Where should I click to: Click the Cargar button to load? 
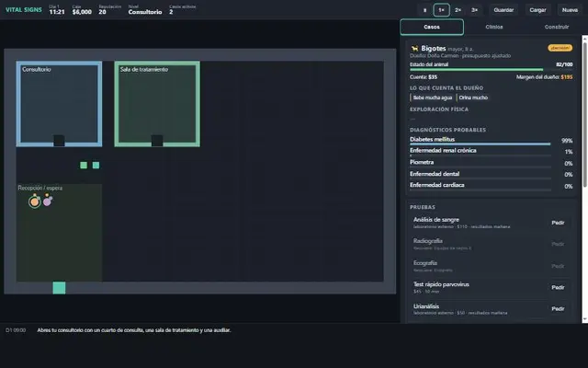pyautogui.click(x=537, y=10)
